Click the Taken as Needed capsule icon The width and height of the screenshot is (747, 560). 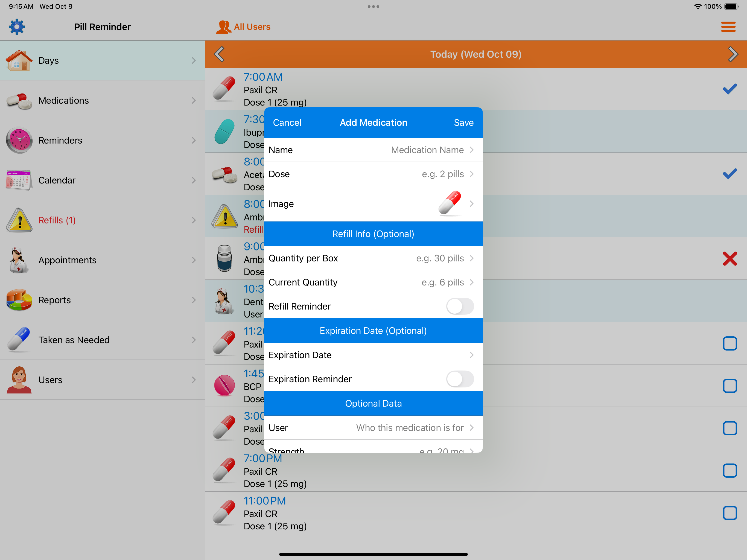point(19,339)
